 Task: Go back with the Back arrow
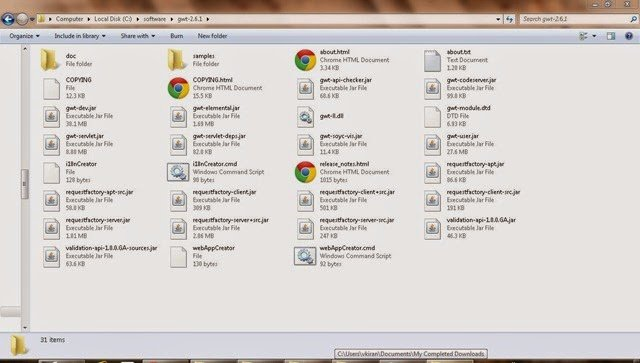(8, 19)
